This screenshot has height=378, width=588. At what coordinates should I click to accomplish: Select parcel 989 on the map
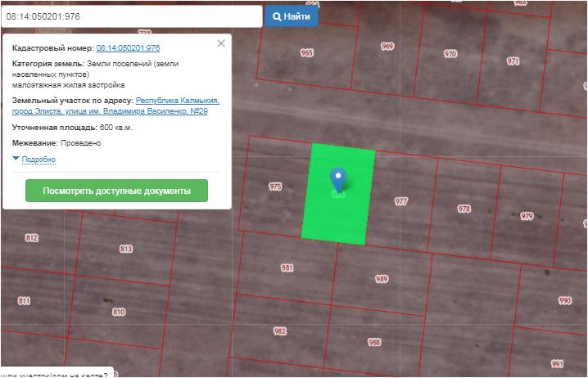[381, 279]
